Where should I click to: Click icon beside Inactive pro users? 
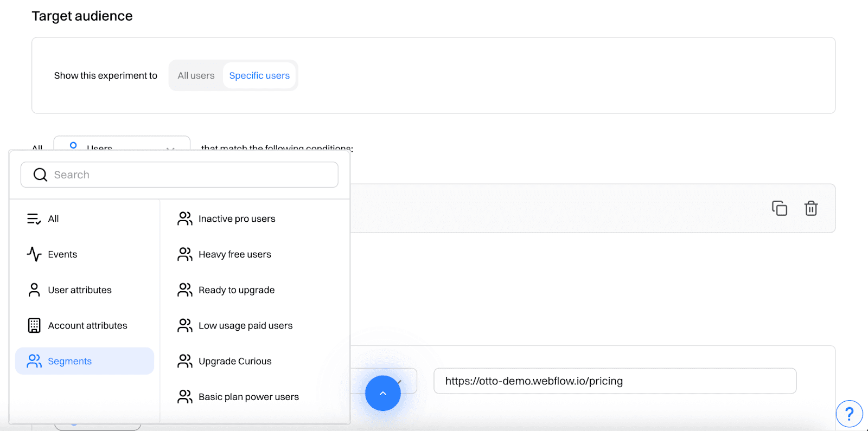(185, 218)
